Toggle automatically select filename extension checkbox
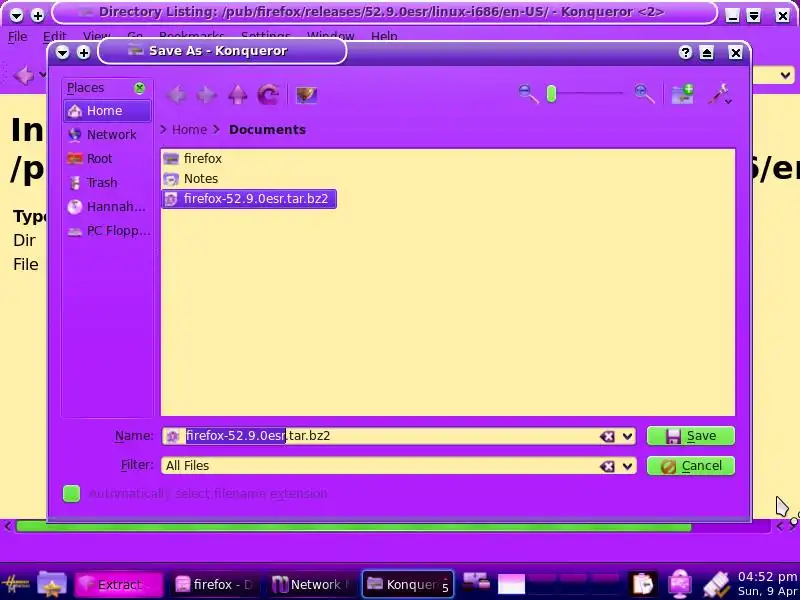The width and height of the screenshot is (800, 600). click(71, 493)
